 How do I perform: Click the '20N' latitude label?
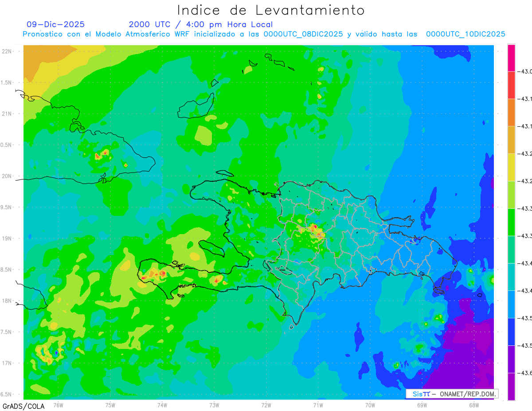pos(7,176)
